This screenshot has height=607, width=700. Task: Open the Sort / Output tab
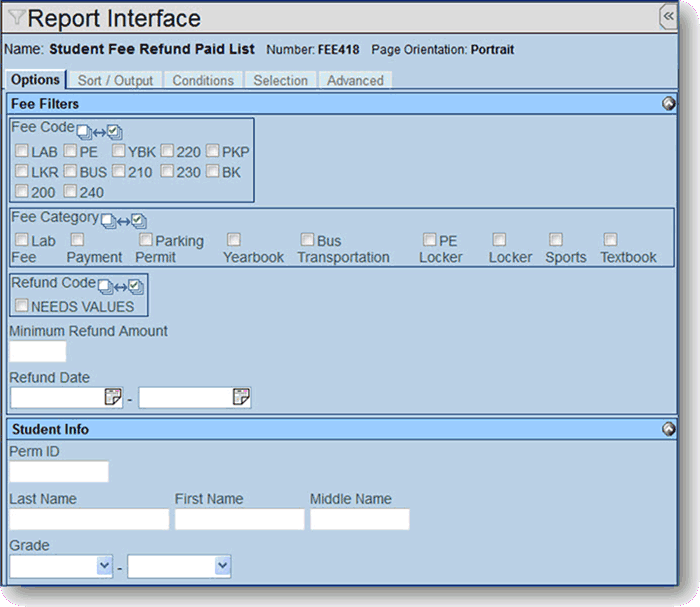[x=115, y=81]
